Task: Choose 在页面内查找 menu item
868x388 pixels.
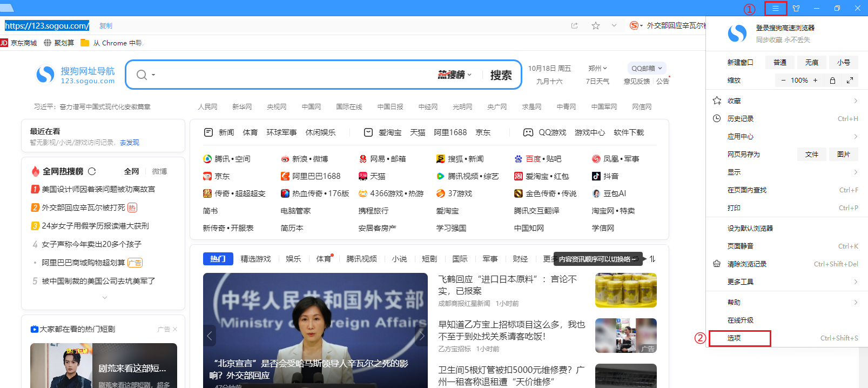Action: (x=786, y=190)
